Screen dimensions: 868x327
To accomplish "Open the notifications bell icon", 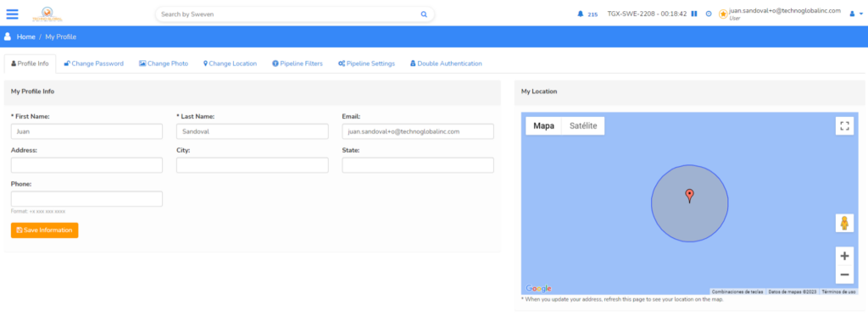I will 581,14.
